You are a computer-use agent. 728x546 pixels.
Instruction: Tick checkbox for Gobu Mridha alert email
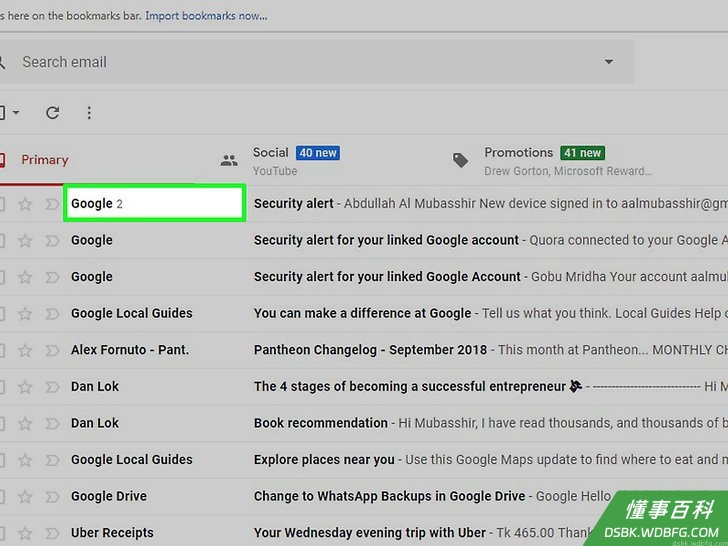tap(2, 277)
